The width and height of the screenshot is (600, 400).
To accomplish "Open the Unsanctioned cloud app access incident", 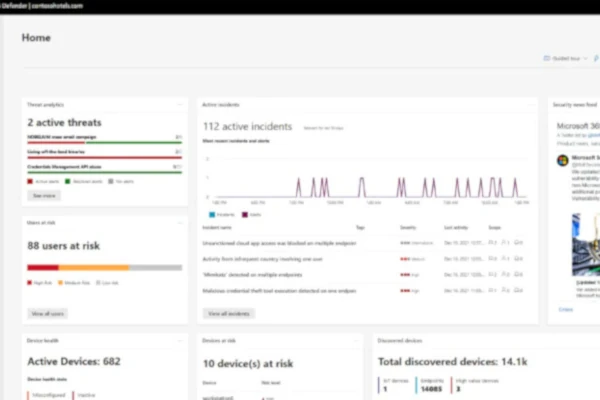I will (279, 243).
